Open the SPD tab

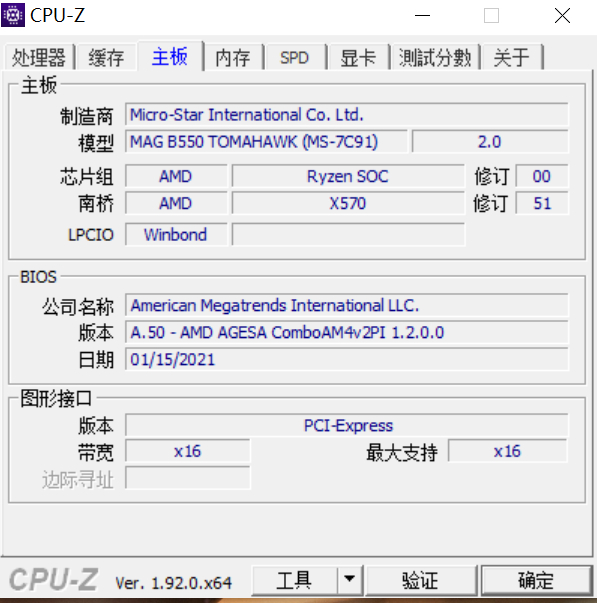pyautogui.click(x=295, y=58)
